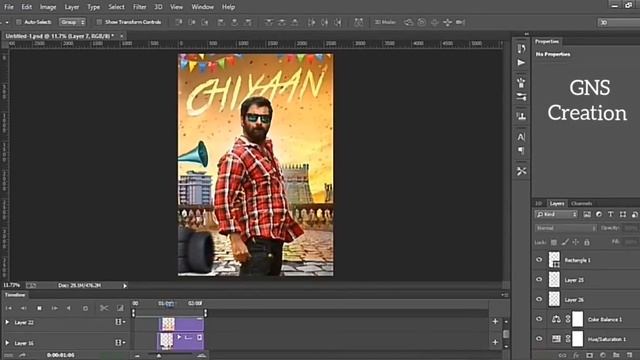Add media to Layer 22 track
This screenshot has width=640, height=360.
(495, 322)
